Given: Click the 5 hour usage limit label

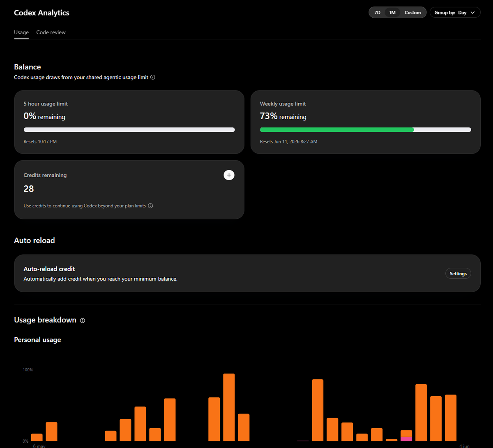Looking at the screenshot, I should pos(46,104).
